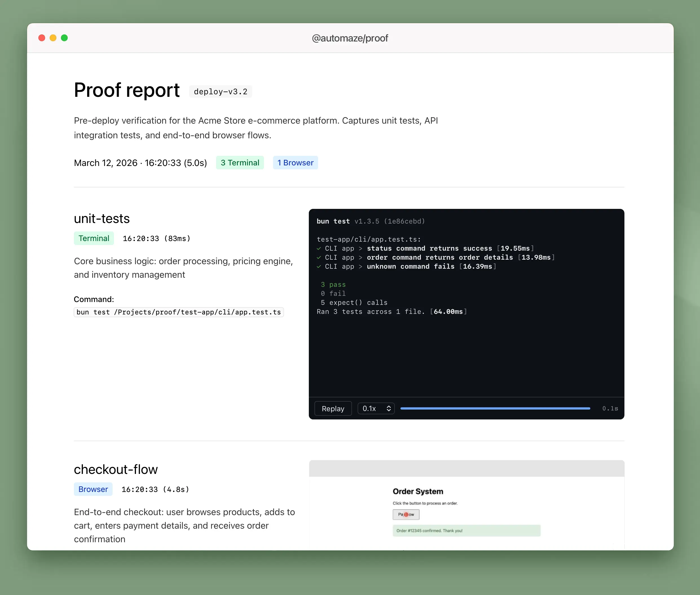The height and width of the screenshot is (595, 700).
Task: Click the deploy-v3.2 tag label
Action: point(221,92)
